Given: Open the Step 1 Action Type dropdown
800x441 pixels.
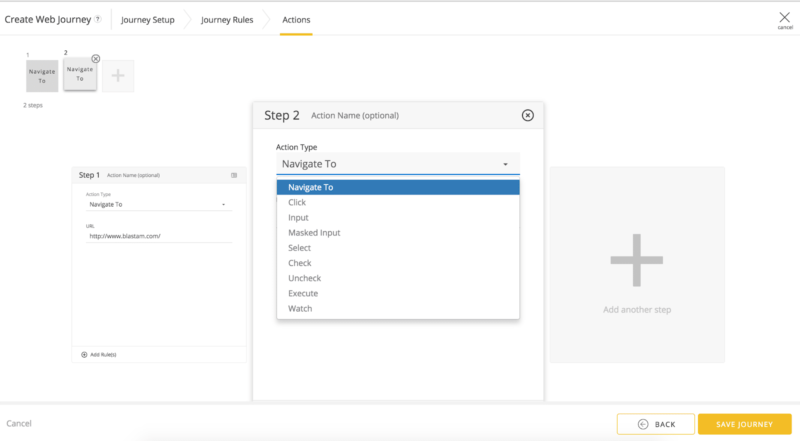Looking at the screenshot, I should click(x=158, y=204).
